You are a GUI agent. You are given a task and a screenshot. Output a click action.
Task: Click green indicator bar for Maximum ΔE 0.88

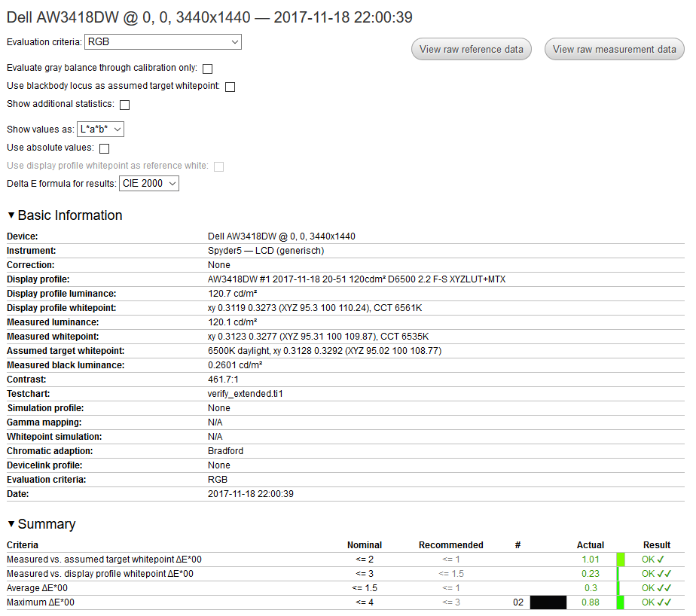(x=620, y=602)
